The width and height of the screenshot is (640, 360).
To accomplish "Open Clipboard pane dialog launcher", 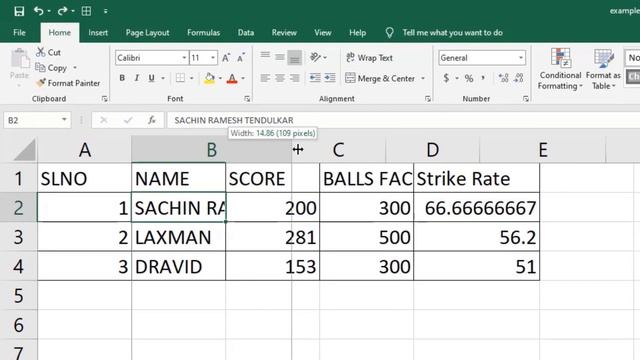I will point(104,99).
